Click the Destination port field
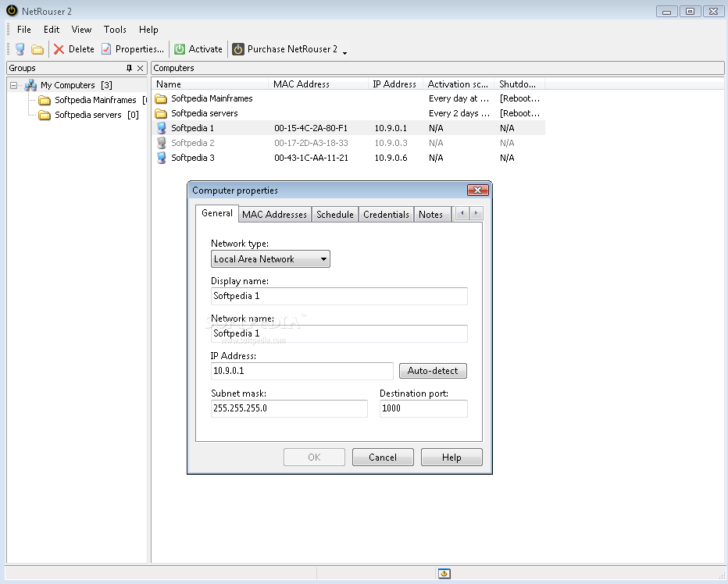This screenshot has height=584, width=728. point(423,408)
